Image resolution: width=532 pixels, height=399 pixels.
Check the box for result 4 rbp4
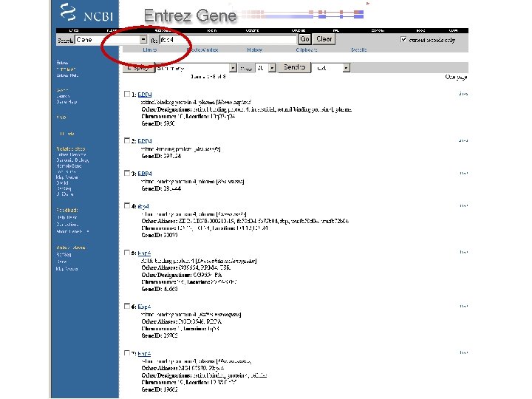pos(127,205)
